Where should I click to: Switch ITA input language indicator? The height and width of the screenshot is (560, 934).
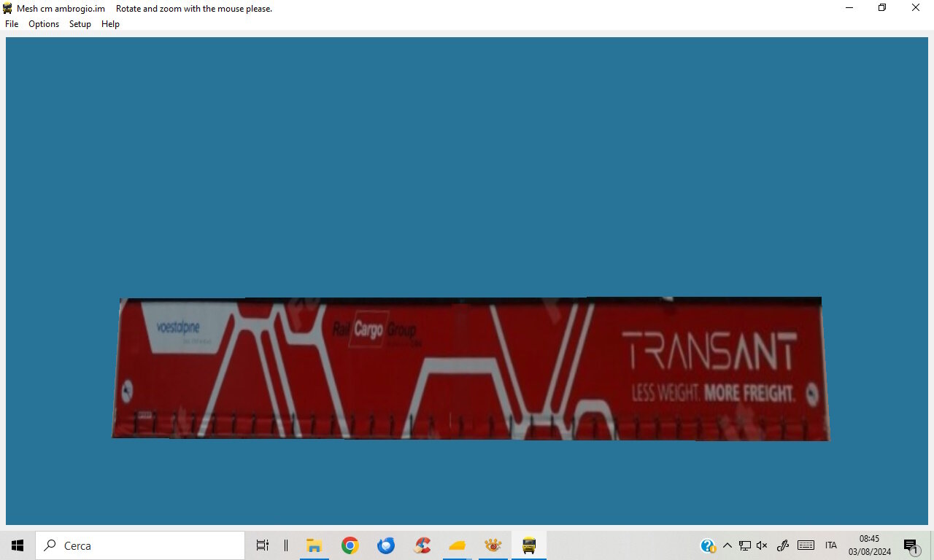[831, 545]
